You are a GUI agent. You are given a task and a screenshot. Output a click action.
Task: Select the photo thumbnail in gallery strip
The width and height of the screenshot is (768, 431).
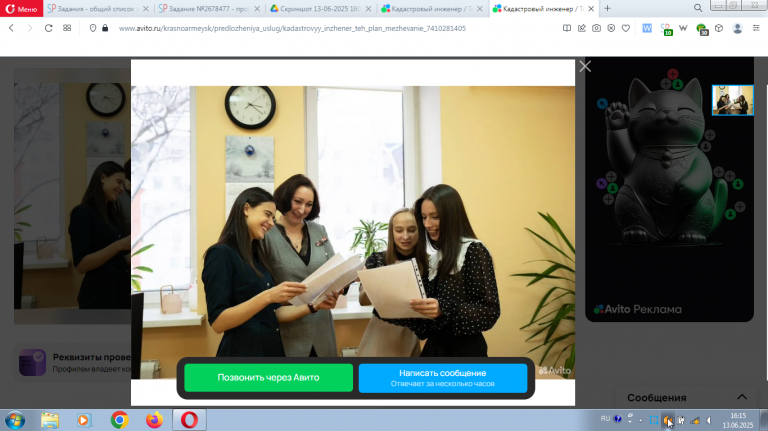point(733,100)
